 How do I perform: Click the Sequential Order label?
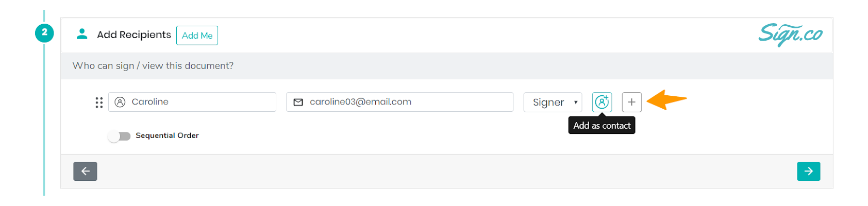pos(167,135)
